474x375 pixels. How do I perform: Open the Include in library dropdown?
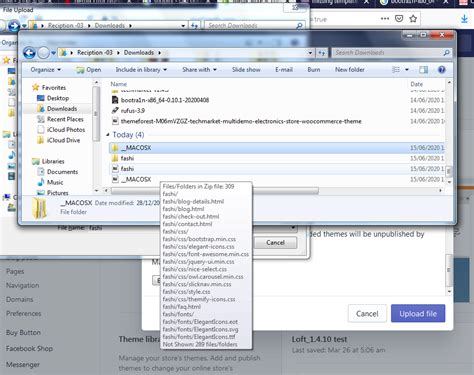click(x=141, y=70)
